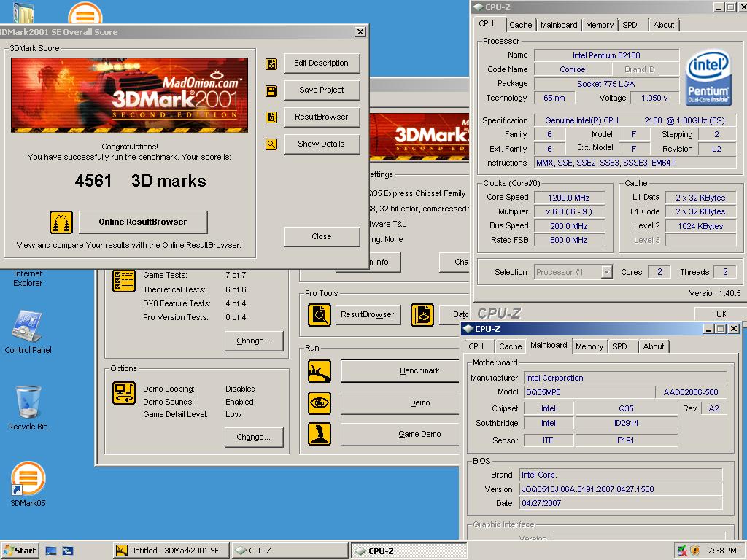Click OK button in CPU-Z window

point(721,314)
